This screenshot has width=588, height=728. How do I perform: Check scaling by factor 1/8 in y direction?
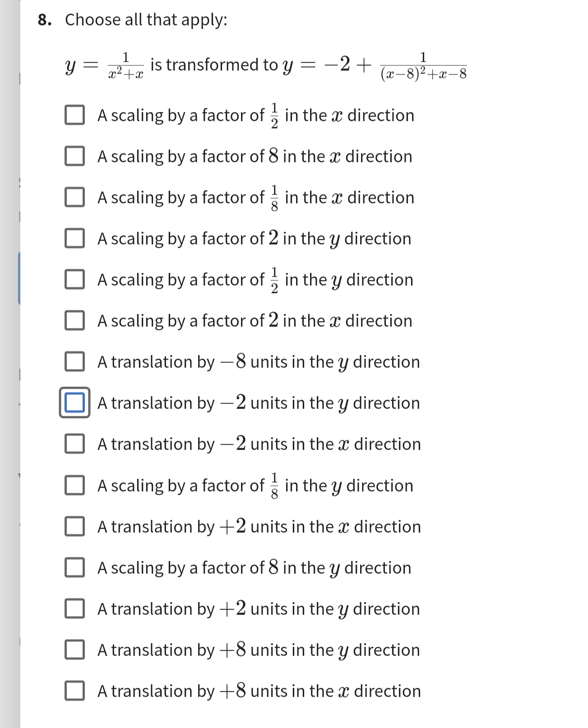pos(76,485)
